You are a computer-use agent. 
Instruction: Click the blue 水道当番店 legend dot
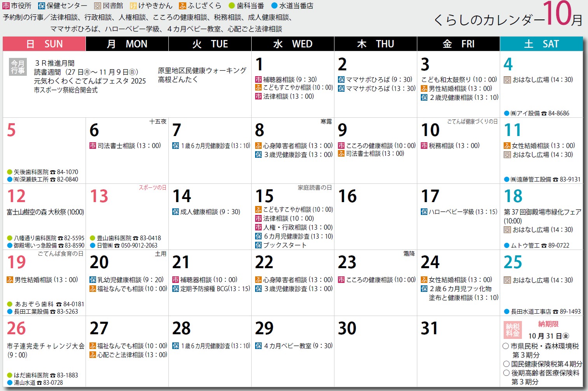point(274,6)
